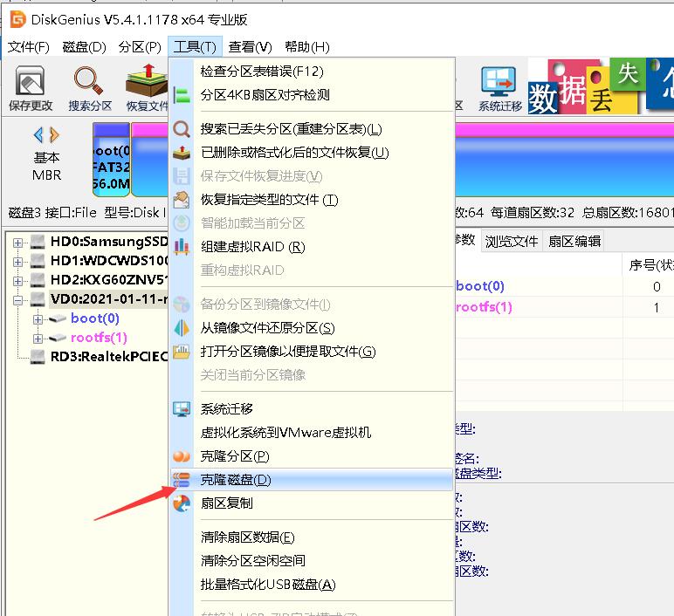The image size is (674, 616).
Task: Select 分区4KB扇区对齐检测 menu entry
Action: tap(312, 95)
